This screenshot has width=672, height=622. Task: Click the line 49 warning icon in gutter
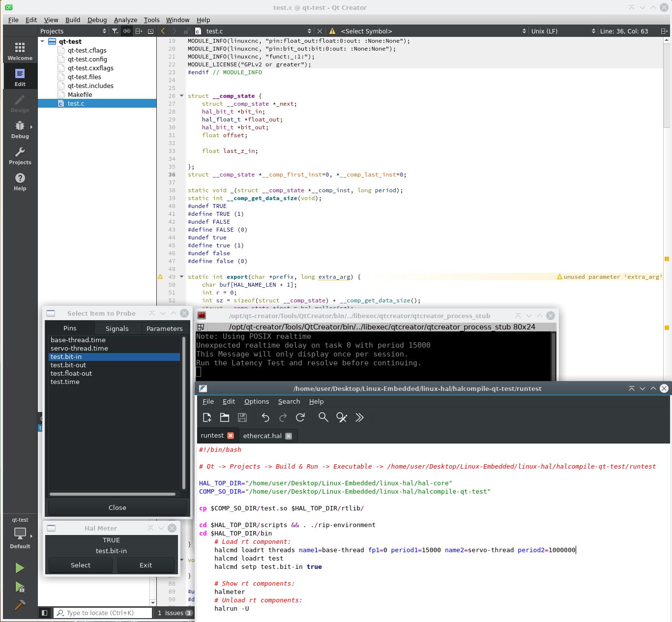(160, 277)
